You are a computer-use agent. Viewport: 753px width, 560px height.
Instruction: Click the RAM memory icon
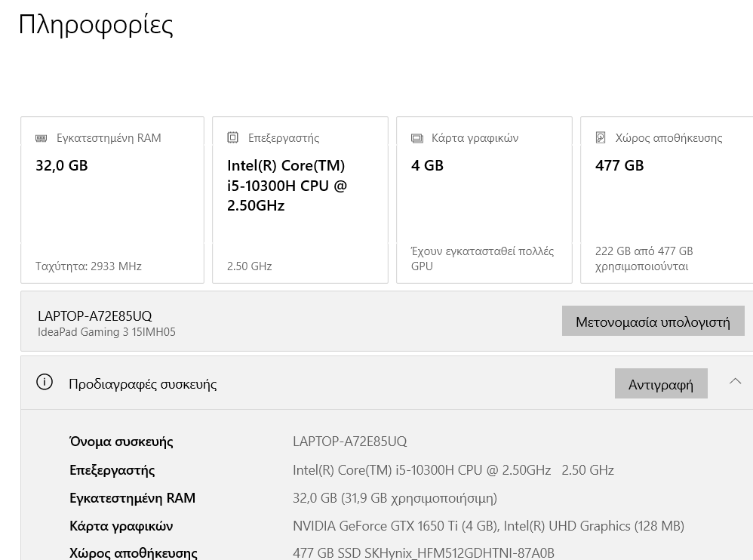(x=41, y=138)
